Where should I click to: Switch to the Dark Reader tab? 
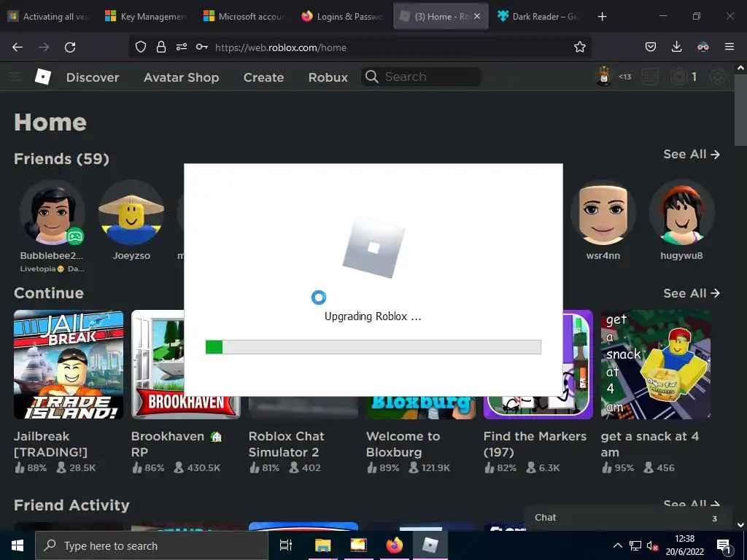[x=538, y=17]
